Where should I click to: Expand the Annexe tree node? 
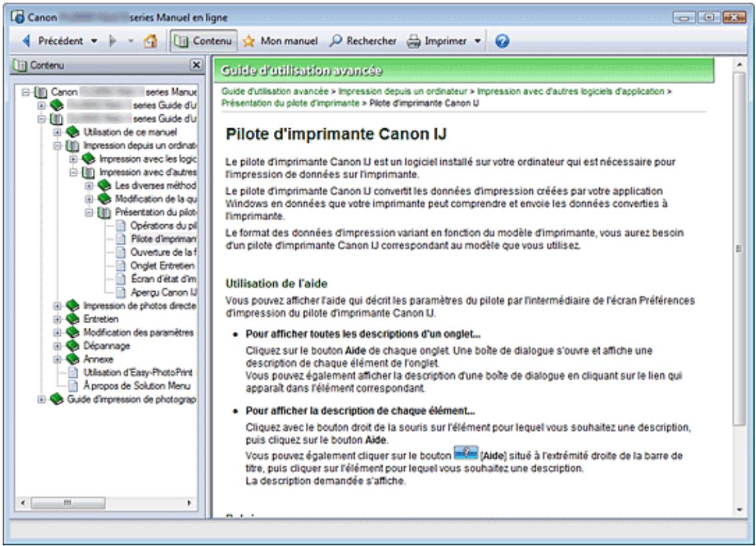[x=57, y=359]
